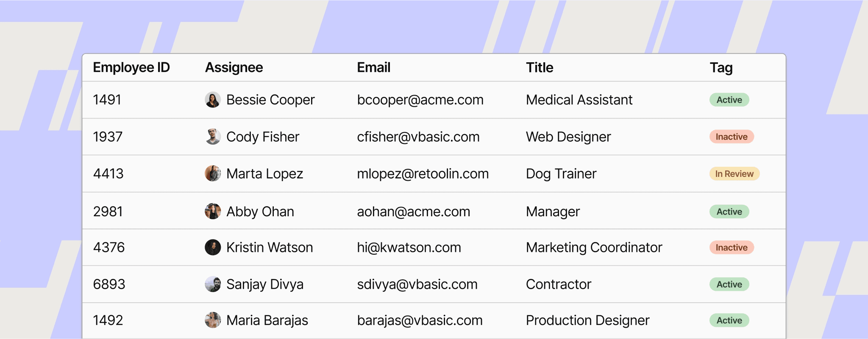Screen dimensions: 868x339
Task: Open the bcooper@acme.com email address
Action: pos(420,100)
